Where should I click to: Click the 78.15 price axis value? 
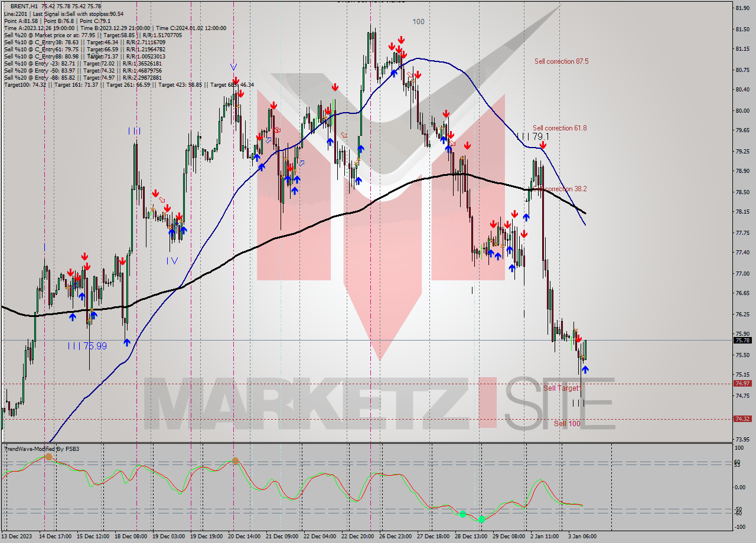click(742, 211)
